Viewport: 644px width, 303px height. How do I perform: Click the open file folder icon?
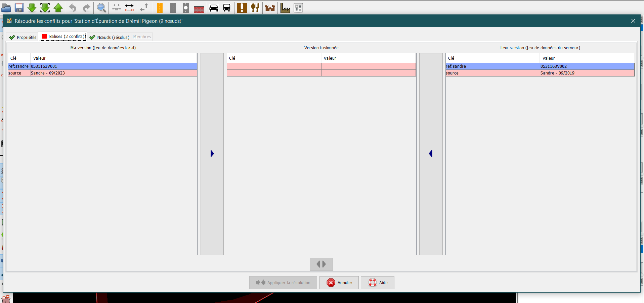pos(6,8)
